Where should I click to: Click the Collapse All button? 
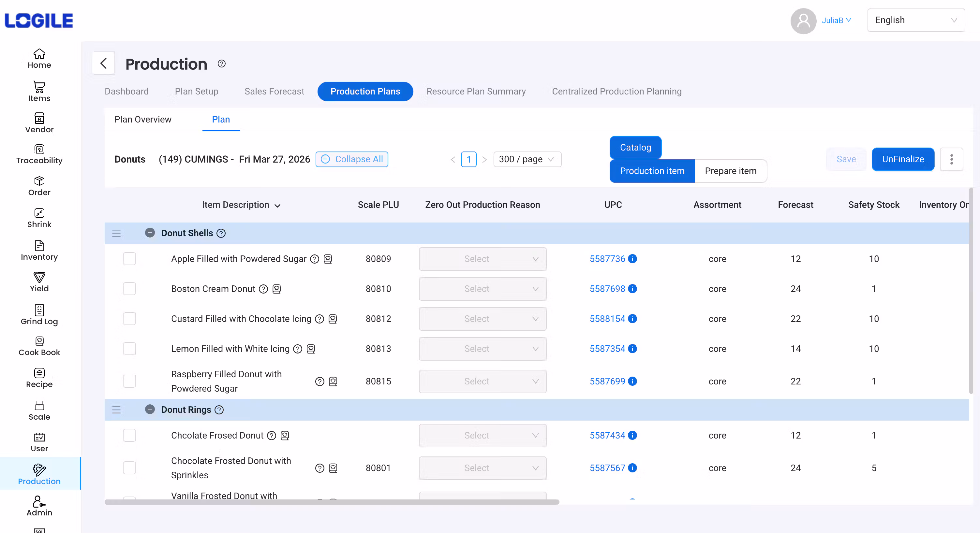(x=351, y=159)
